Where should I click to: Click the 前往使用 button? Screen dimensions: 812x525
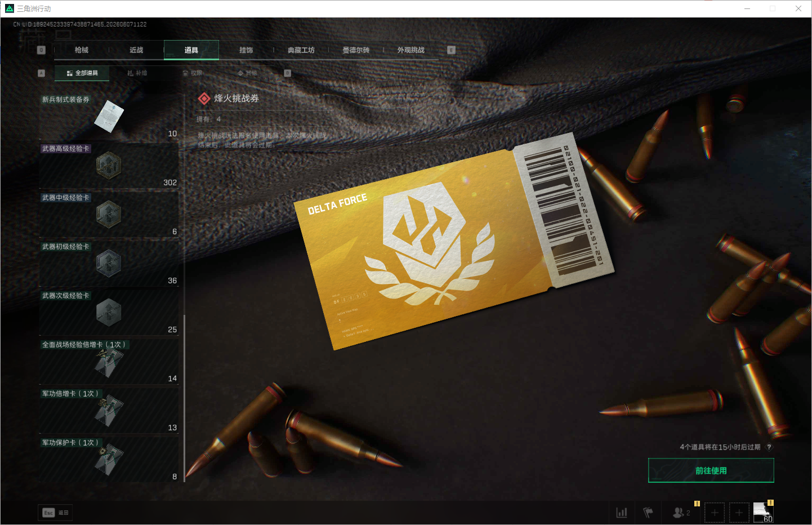click(711, 470)
